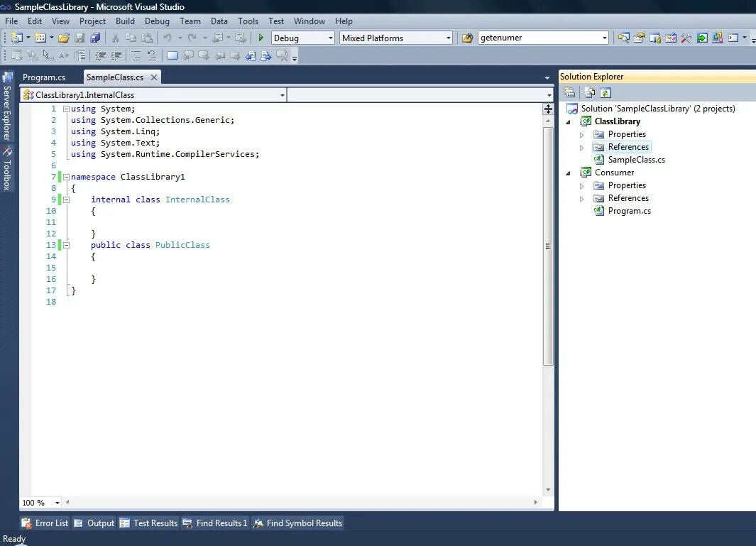Viewport: 756px width, 546px height.
Task: Select SampleClass.cs in Solution Explorer
Action: coord(636,160)
